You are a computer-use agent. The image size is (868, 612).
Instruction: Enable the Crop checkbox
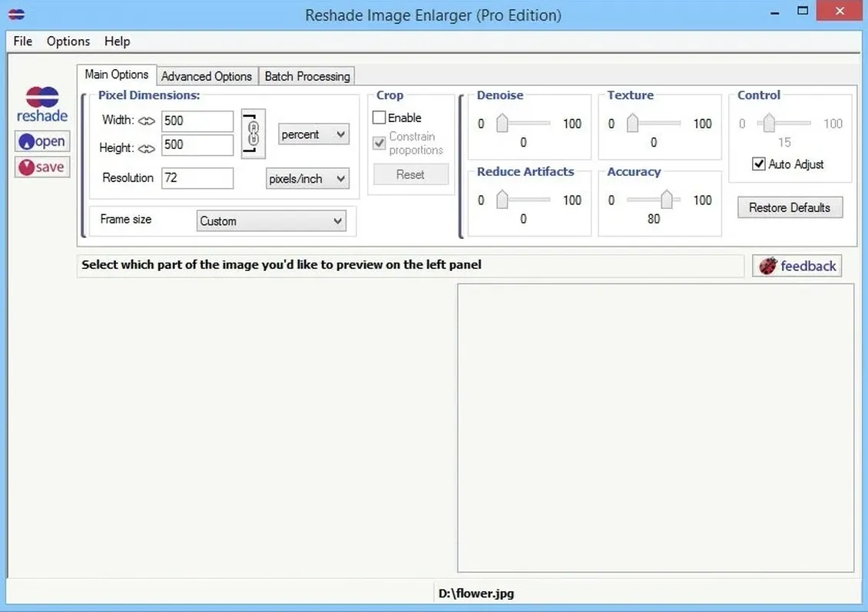click(x=379, y=117)
